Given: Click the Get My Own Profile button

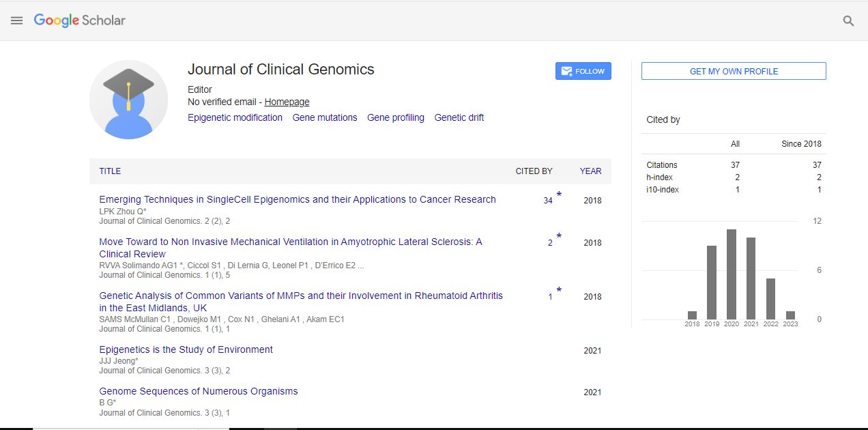Looking at the screenshot, I should coord(734,71).
